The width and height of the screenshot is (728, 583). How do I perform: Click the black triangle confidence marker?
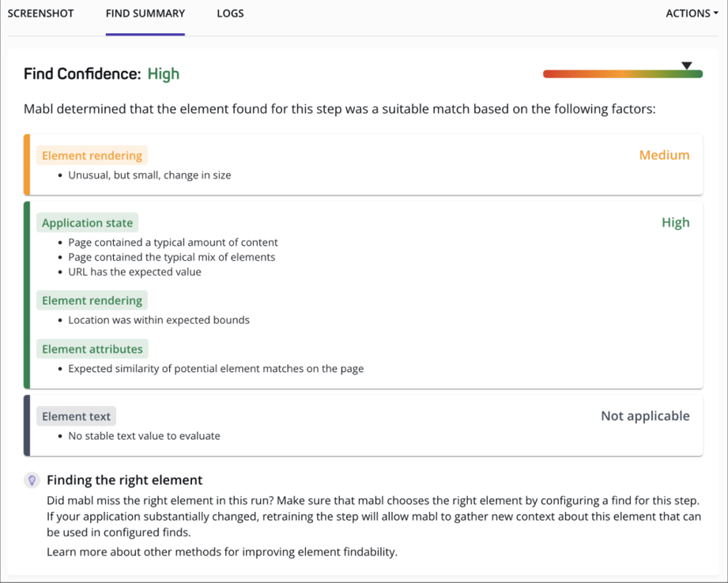(687, 66)
